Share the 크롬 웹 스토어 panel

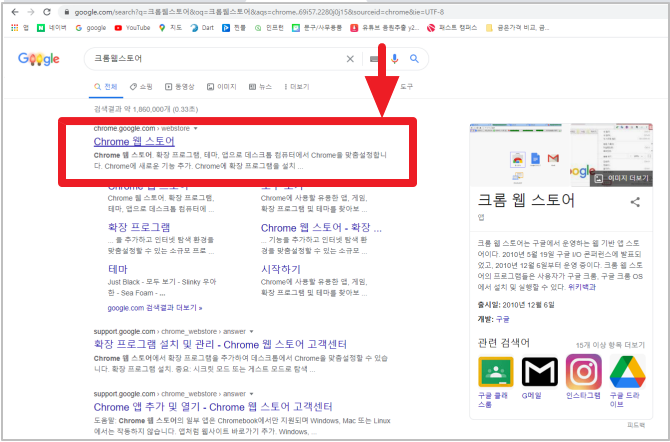635,202
